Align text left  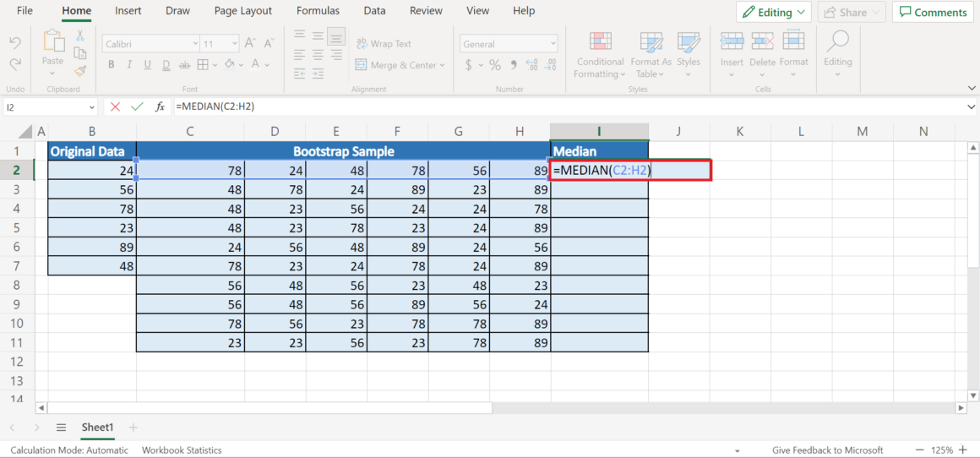(301, 54)
